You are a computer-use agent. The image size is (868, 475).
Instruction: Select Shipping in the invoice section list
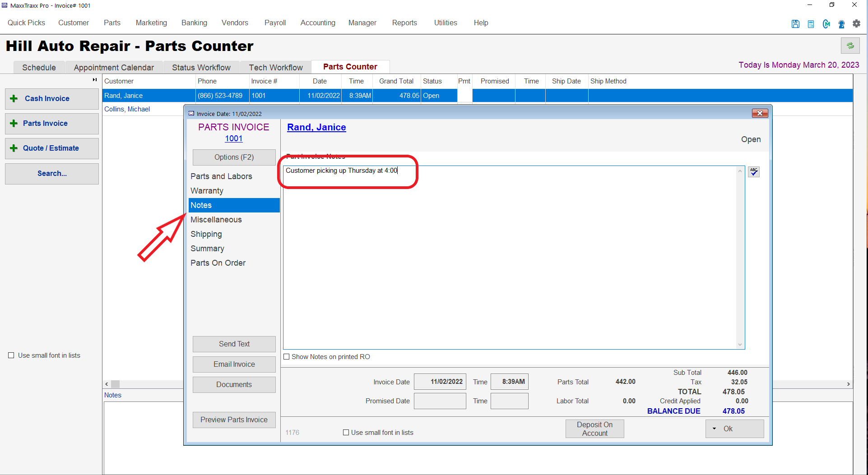tap(206, 234)
